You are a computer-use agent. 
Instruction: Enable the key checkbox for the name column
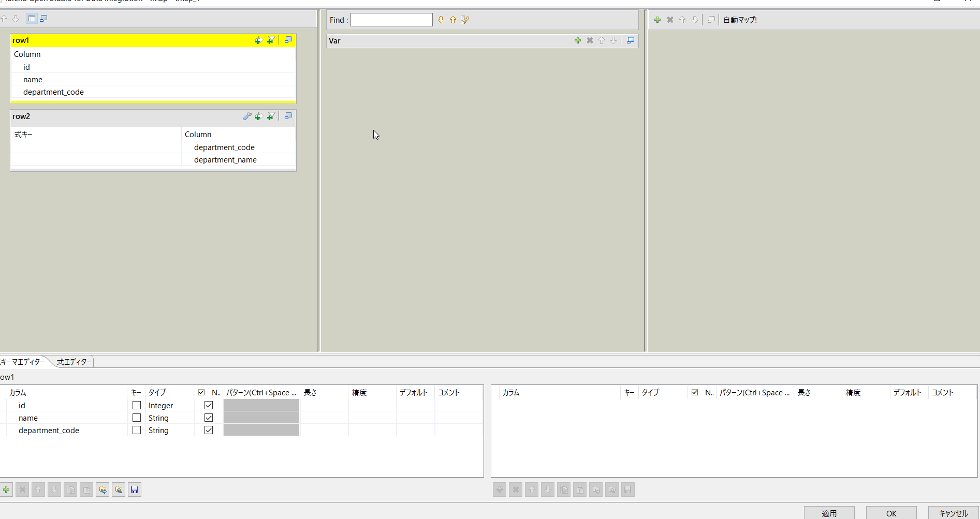[136, 418]
